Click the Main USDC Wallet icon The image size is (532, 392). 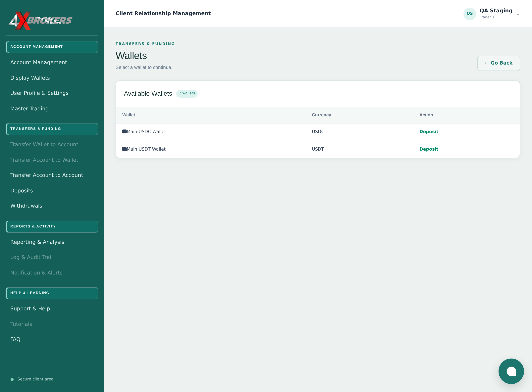tap(124, 131)
